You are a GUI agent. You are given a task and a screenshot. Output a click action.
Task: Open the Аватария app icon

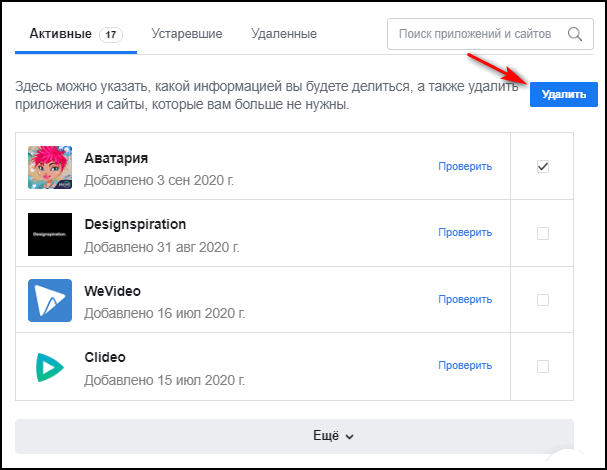coord(50,167)
